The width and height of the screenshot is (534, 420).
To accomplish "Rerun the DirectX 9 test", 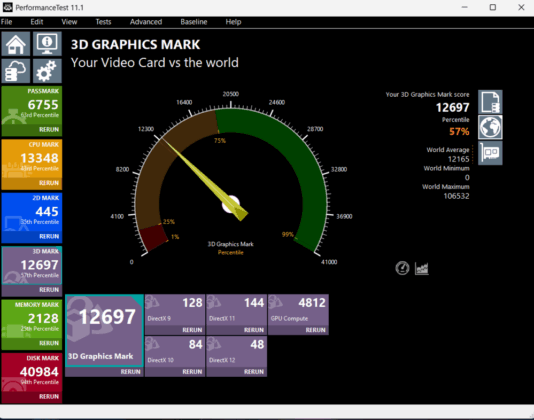I will tap(192, 330).
